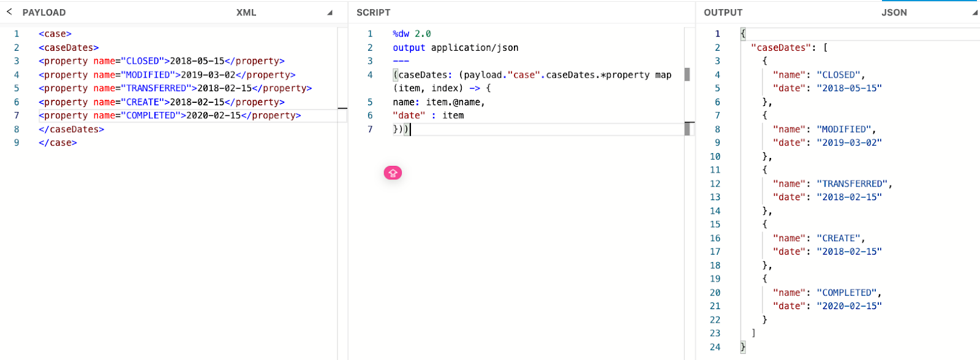Click the output application/json line
The width and height of the screenshot is (980, 360).
click(x=456, y=48)
